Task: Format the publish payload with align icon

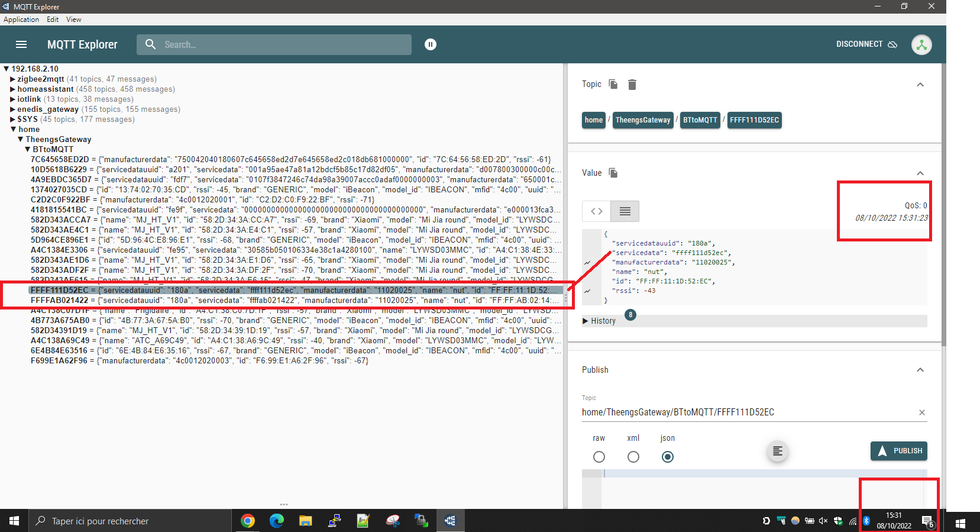Action: click(778, 451)
